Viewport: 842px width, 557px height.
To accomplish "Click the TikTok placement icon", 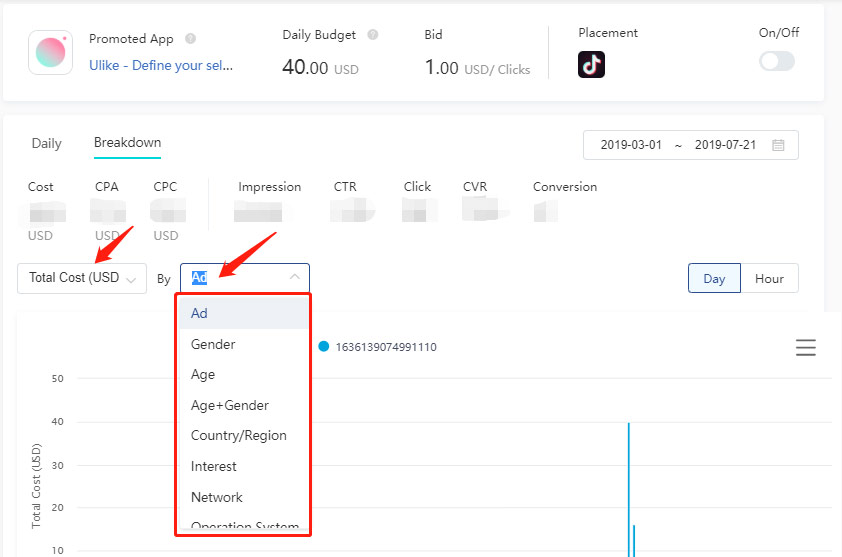I will [x=591, y=64].
